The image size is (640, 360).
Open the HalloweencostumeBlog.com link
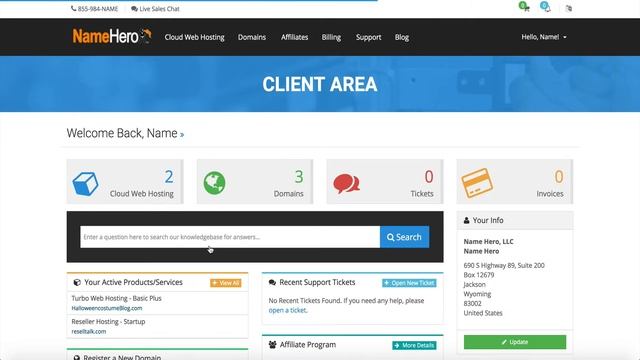pos(107,308)
